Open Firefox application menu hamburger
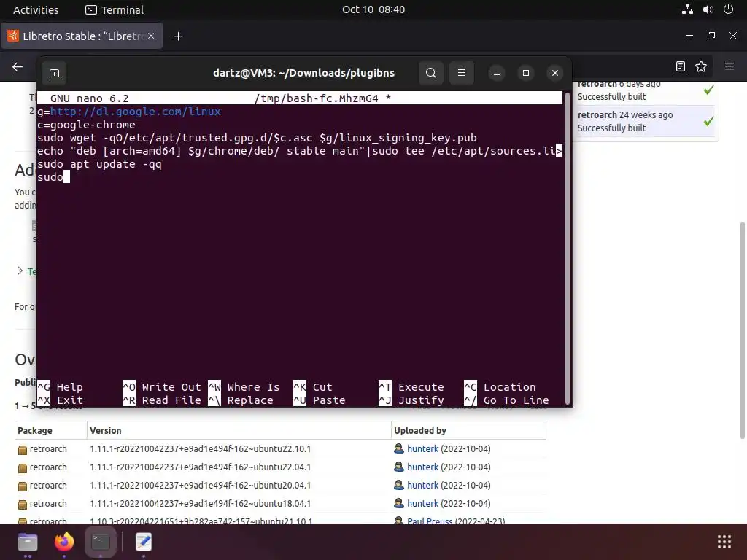 (729, 66)
